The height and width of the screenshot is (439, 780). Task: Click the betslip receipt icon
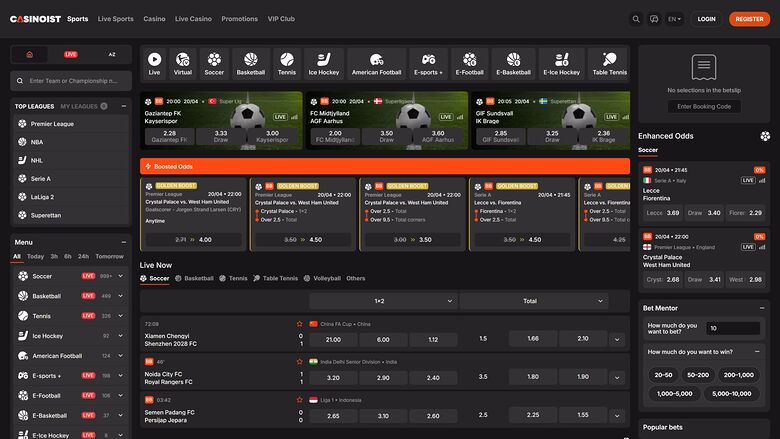click(x=704, y=67)
